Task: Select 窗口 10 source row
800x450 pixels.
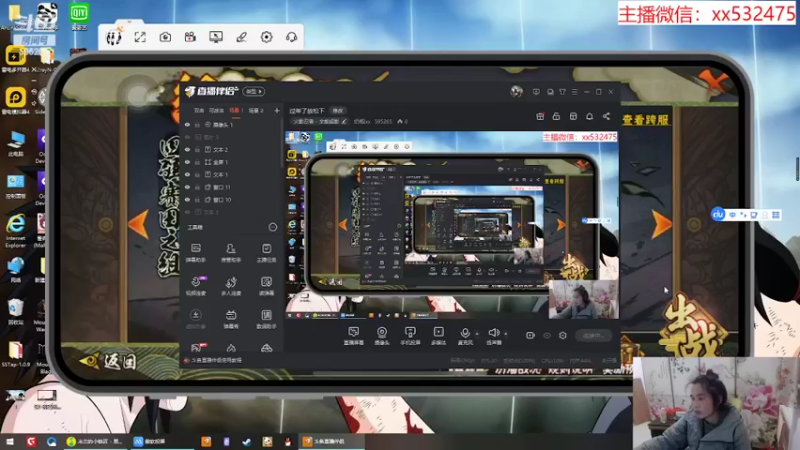Action: [x=232, y=199]
